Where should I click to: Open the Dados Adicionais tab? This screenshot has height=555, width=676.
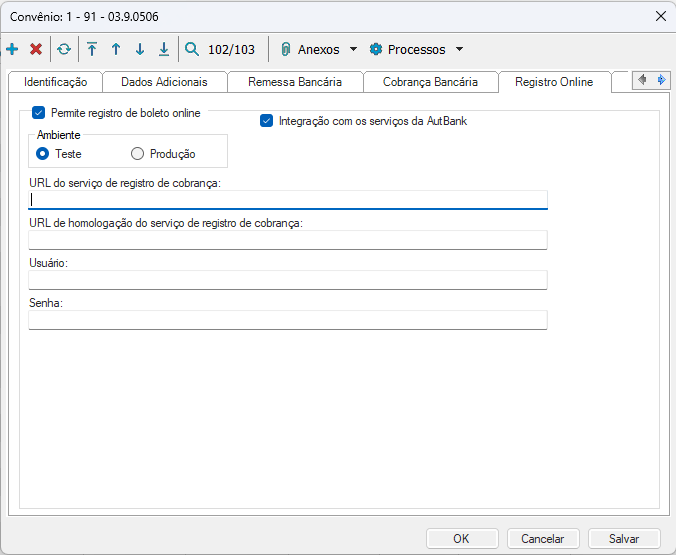click(164, 82)
